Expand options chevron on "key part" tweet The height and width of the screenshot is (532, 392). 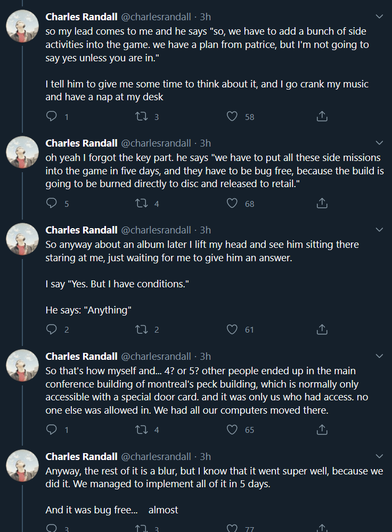pos(379,143)
